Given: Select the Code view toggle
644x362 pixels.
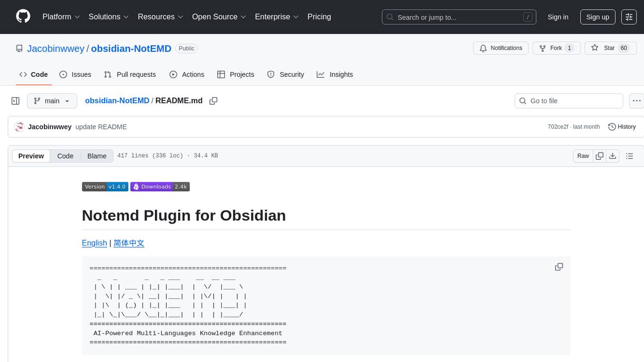Looking at the screenshot, I should 65,156.
